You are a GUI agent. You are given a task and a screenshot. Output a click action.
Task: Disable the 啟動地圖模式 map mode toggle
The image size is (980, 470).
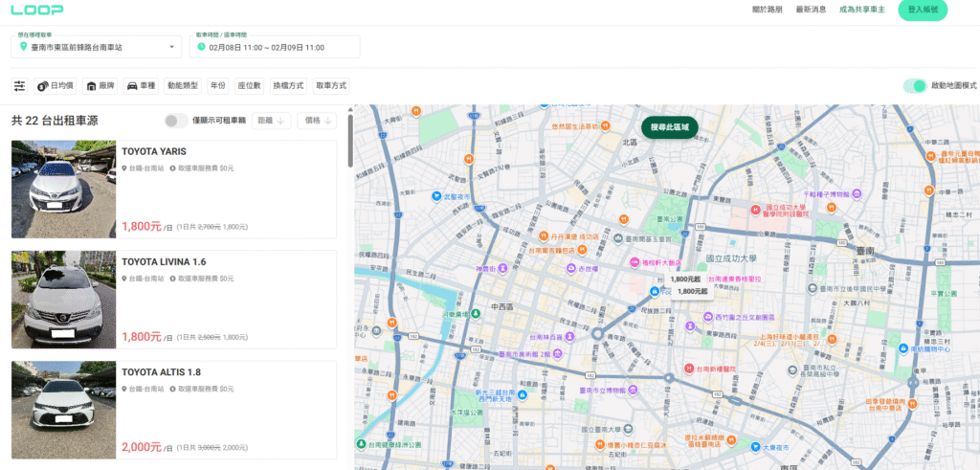916,86
